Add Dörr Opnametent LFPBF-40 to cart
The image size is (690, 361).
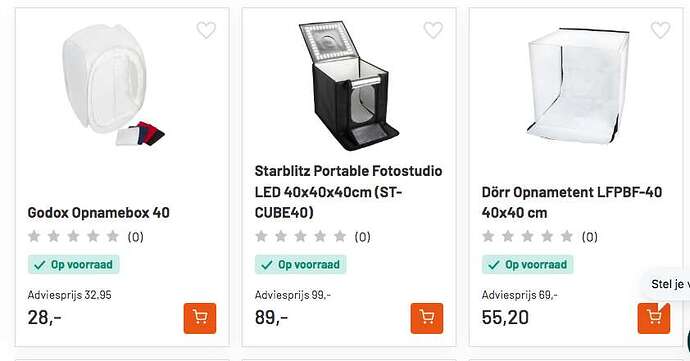click(x=654, y=318)
